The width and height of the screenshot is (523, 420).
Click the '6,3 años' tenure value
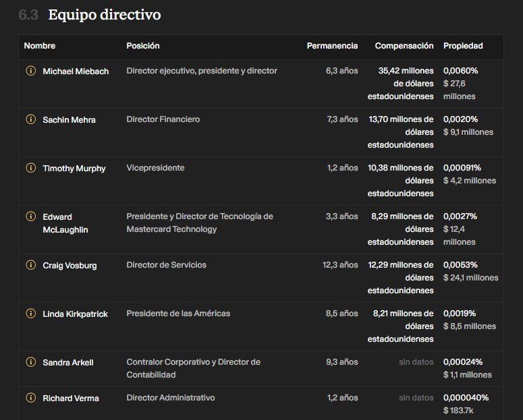tap(342, 71)
